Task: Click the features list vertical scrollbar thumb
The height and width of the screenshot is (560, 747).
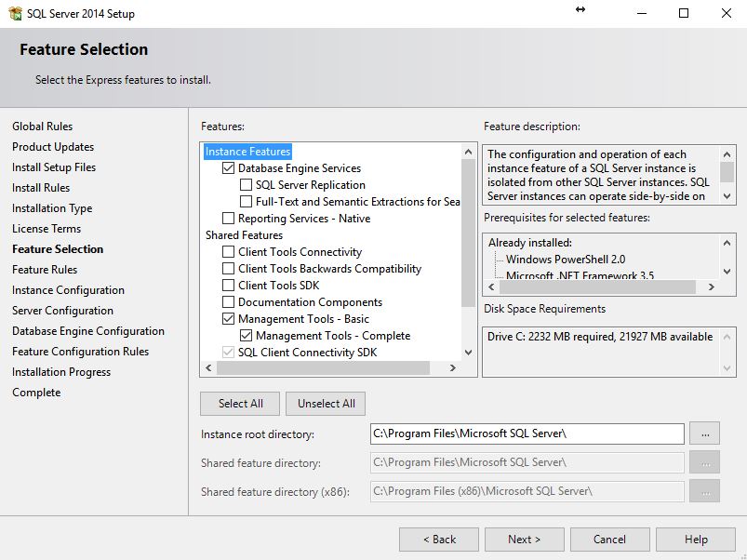Action: tap(468, 233)
